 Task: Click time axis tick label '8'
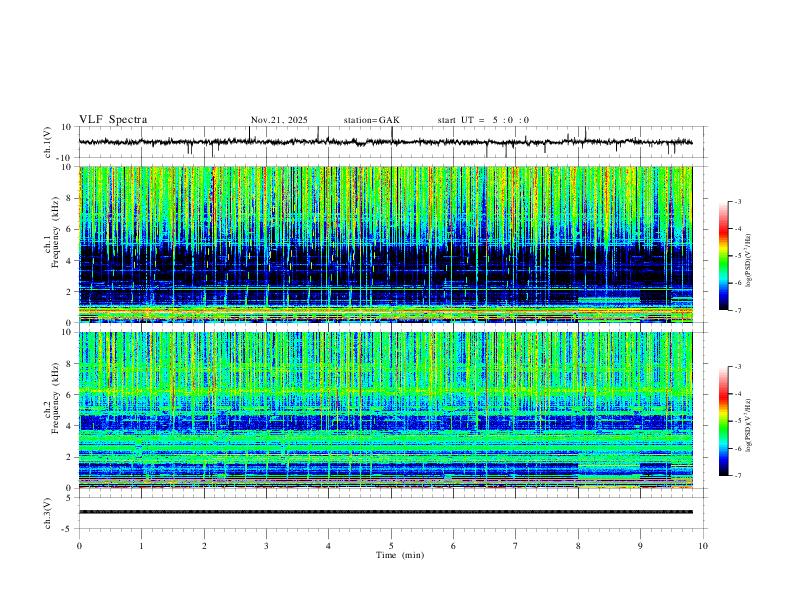(578, 546)
